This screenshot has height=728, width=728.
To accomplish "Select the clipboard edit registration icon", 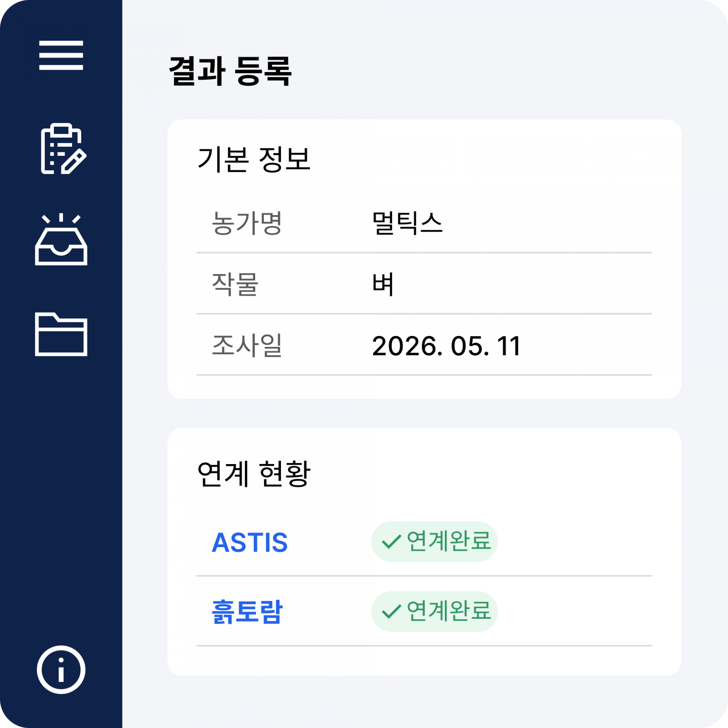I will click(63, 149).
